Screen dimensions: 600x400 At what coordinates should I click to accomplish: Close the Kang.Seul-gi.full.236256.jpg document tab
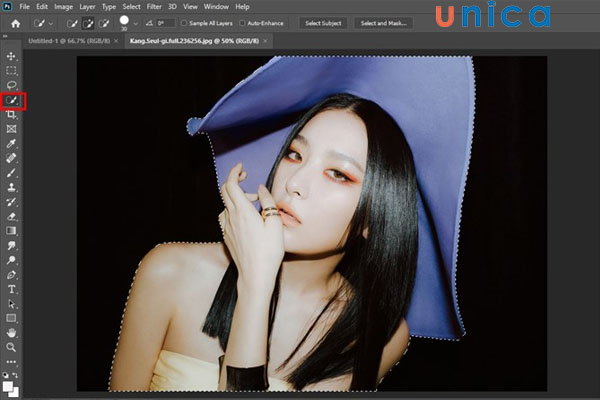pyautogui.click(x=266, y=41)
